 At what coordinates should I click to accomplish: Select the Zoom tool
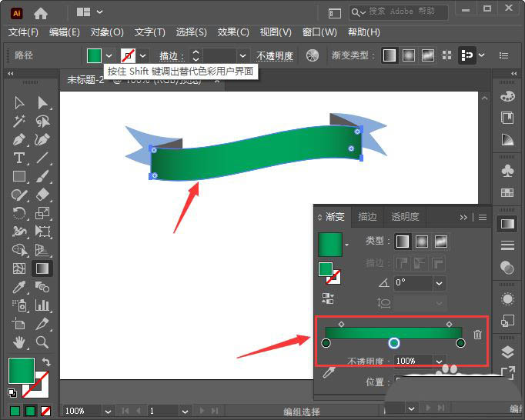point(42,342)
